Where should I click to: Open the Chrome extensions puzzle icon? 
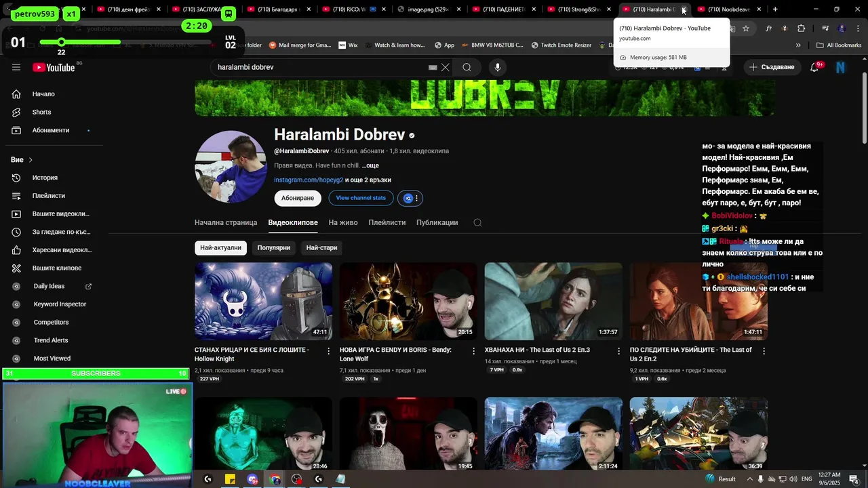tap(801, 28)
